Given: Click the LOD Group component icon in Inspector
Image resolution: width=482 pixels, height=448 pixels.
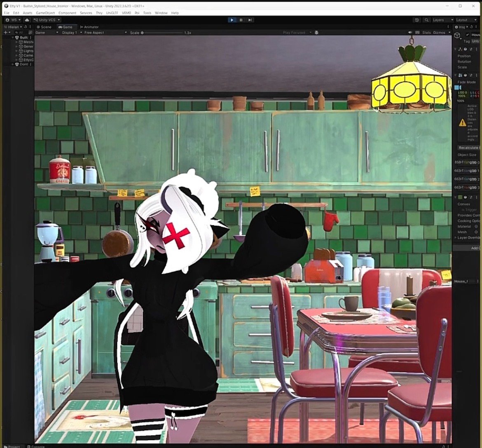Looking at the screenshot, I should 460,75.
